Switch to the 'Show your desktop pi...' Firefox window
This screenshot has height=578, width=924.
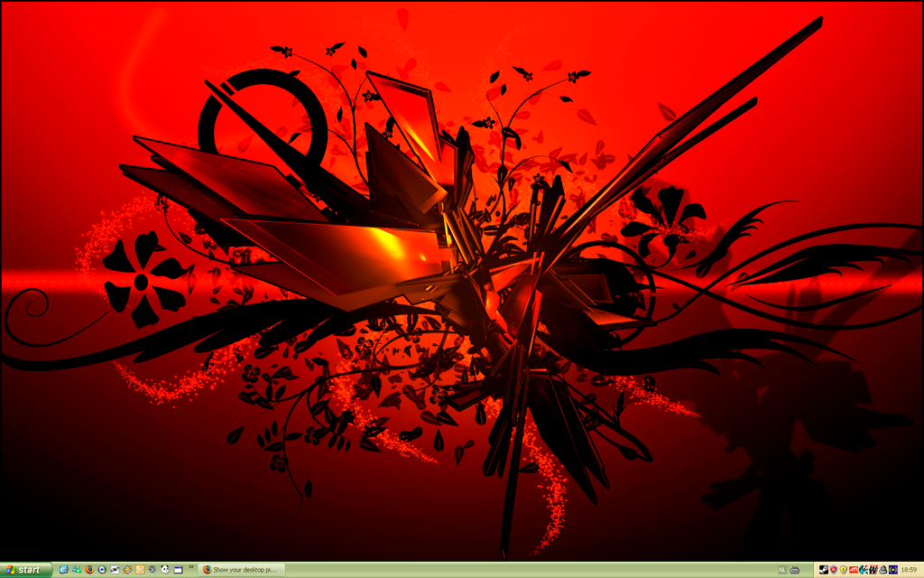241,570
